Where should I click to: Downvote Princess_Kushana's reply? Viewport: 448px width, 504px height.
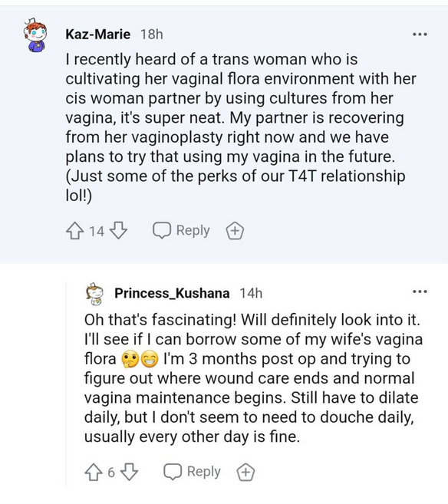pyautogui.click(x=129, y=473)
